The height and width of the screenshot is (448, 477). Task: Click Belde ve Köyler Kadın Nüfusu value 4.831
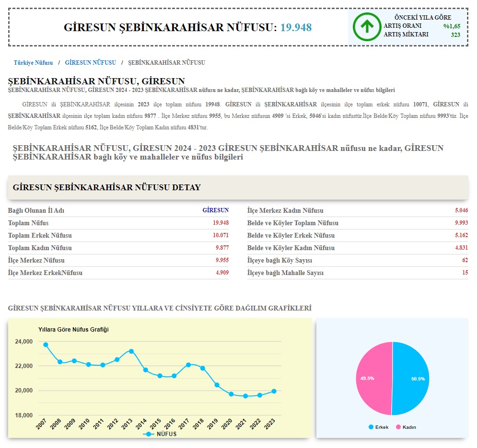pos(462,248)
